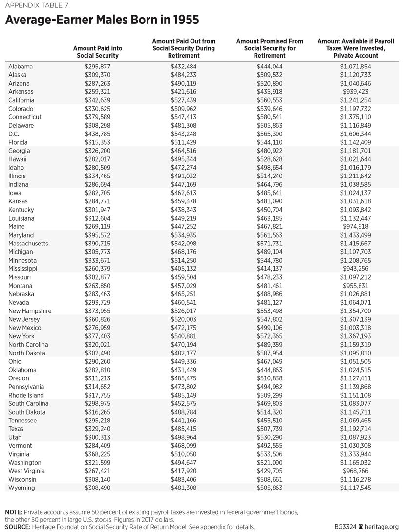Click the $1,606,344 private account value
The height and width of the screenshot is (532, 403).
click(x=355, y=134)
